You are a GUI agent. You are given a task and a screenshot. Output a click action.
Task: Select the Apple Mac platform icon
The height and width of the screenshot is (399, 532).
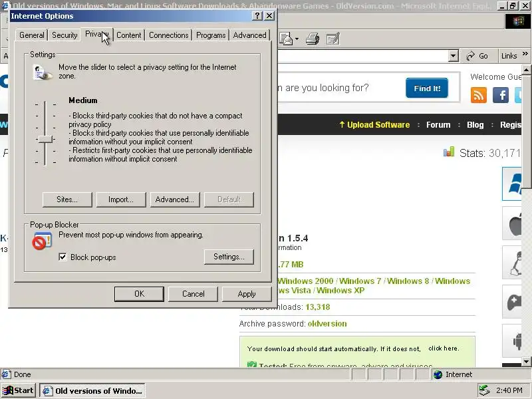(513, 223)
